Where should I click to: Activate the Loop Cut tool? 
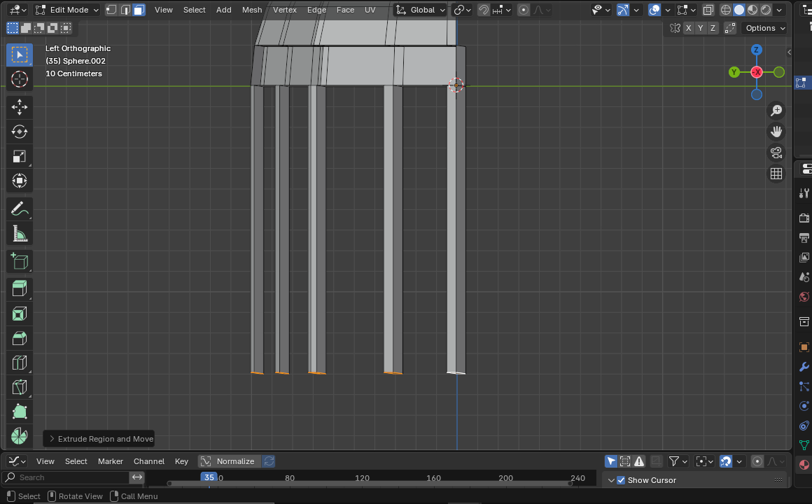pyautogui.click(x=19, y=363)
